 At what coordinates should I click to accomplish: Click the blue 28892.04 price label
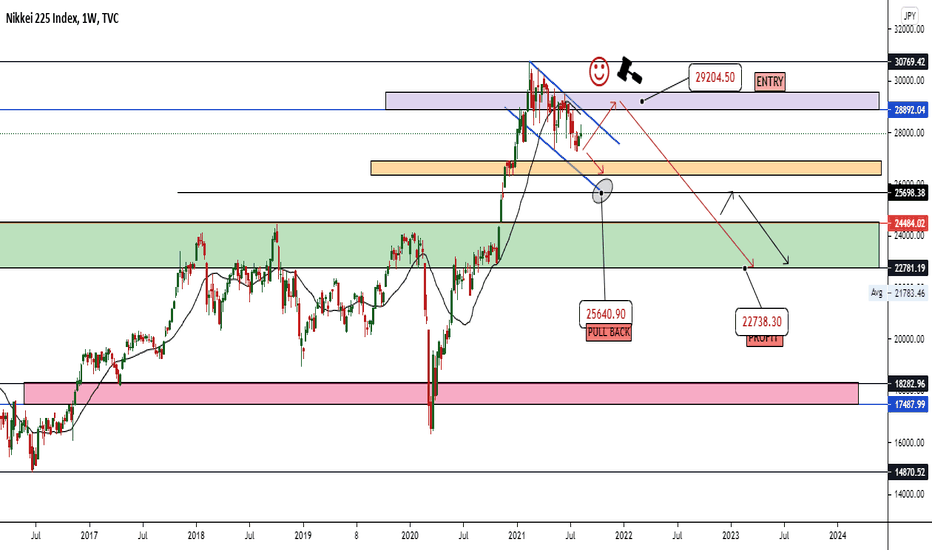pos(909,110)
